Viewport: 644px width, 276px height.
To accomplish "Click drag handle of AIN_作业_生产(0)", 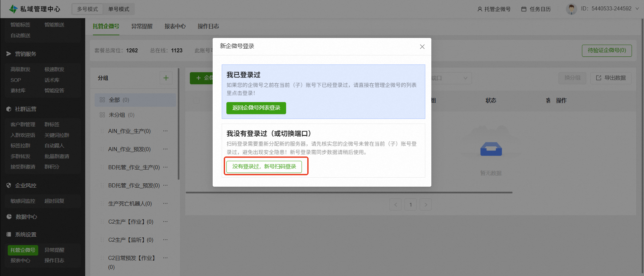I will pos(102,131).
